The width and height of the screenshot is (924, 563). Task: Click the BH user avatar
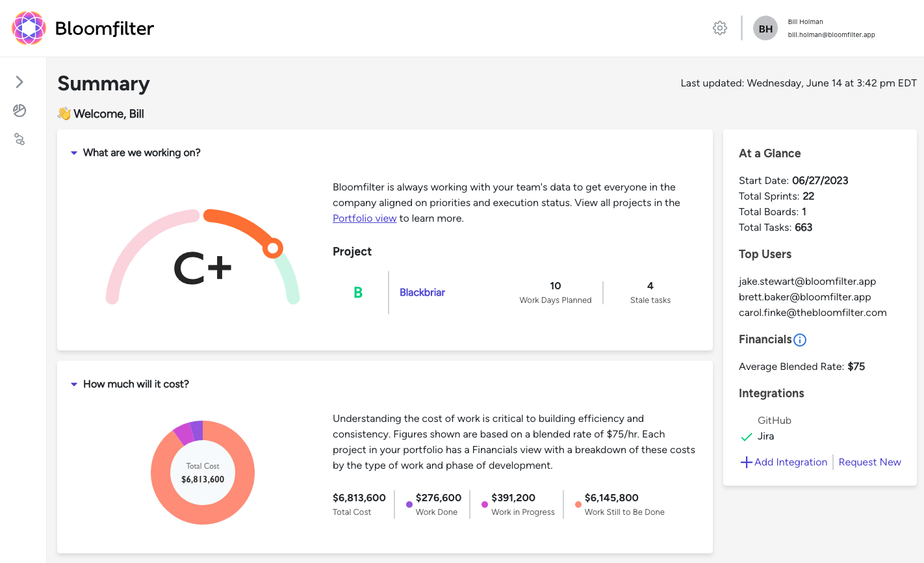coord(765,29)
